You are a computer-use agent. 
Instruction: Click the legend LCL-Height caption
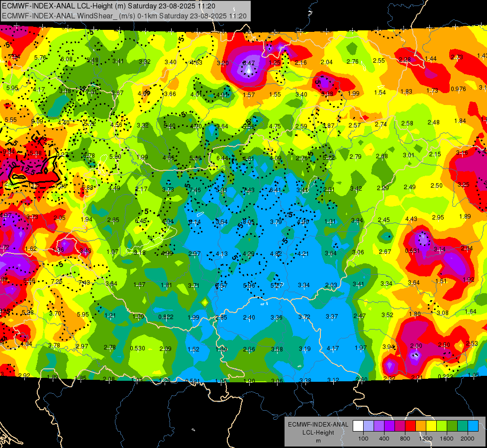point(318,433)
